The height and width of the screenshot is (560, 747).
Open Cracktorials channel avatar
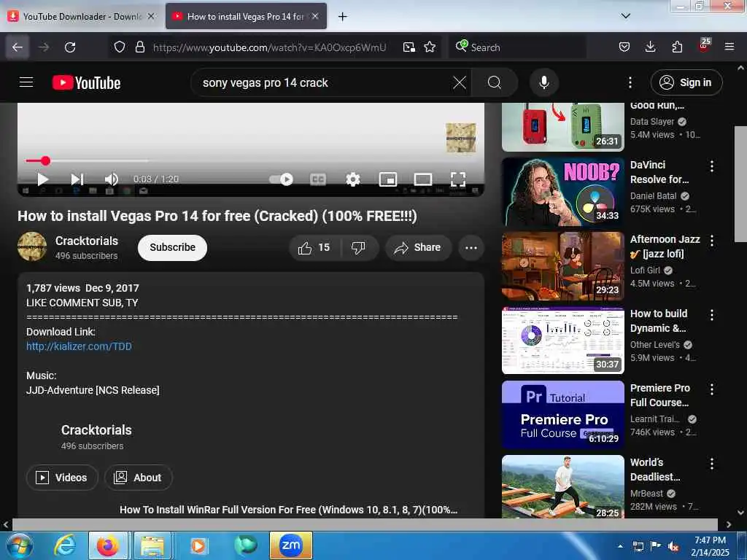click(x=32, y=246)
